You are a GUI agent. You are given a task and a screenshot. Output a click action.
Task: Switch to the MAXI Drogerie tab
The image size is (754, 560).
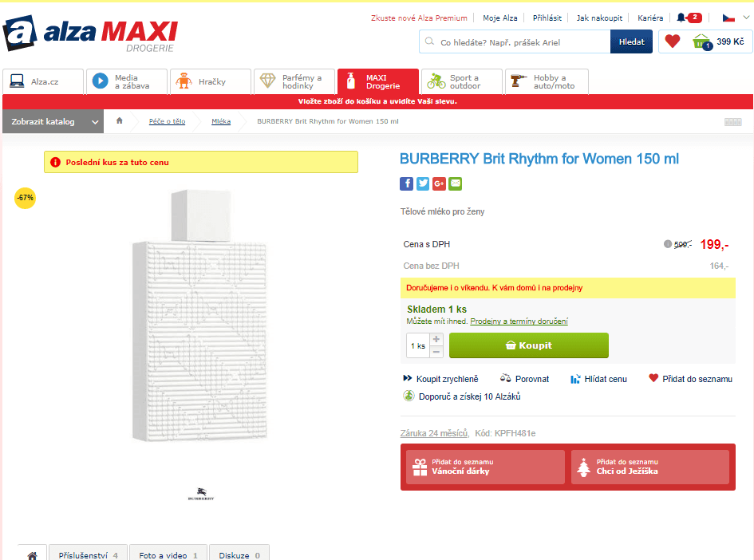pyautogui.click(x=377, y=81)
